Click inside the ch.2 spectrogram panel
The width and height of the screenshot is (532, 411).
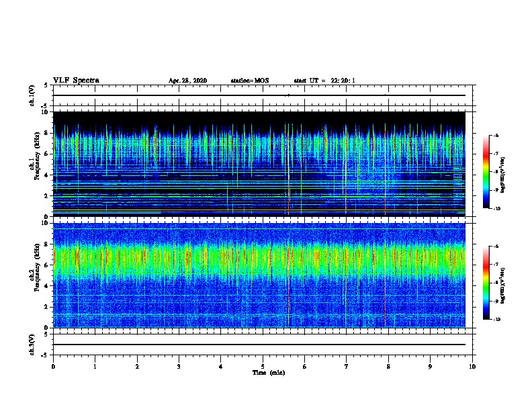click(x=259, y=275)
